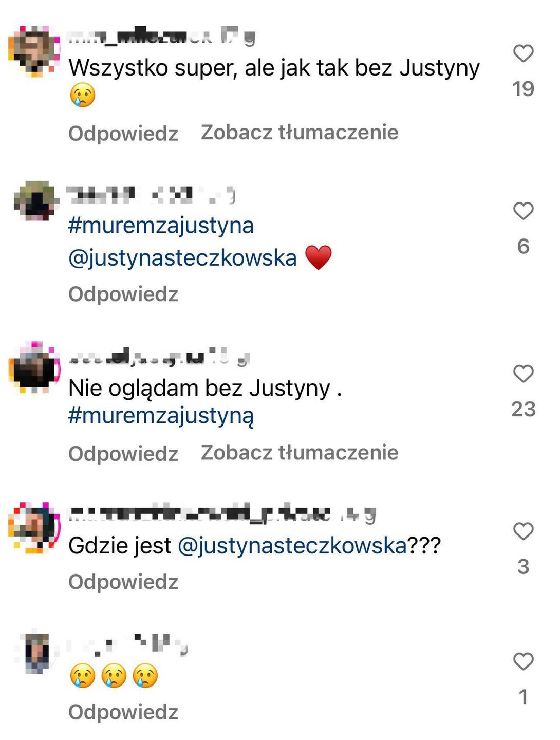Show translation for 'Nie oglądam bez Justyny'

(x=300, y=453)
